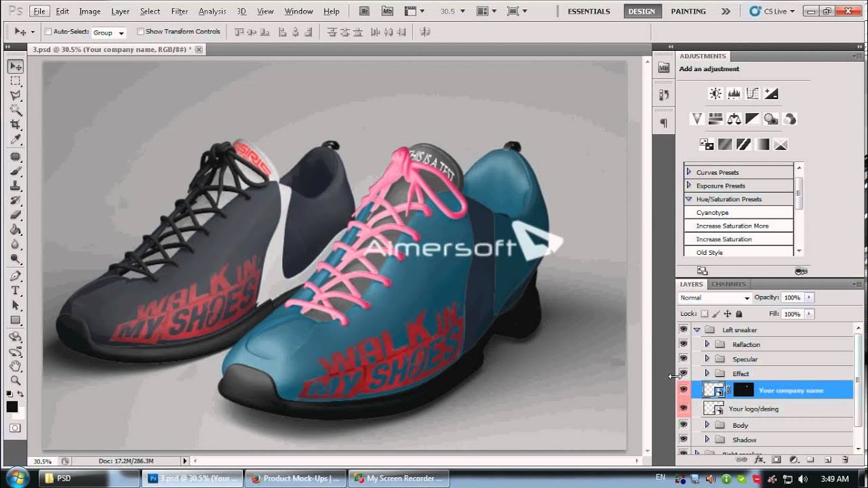Collapse the Left sneaker group
Viewport: 868px width, 488px height.
pos(696,330)
